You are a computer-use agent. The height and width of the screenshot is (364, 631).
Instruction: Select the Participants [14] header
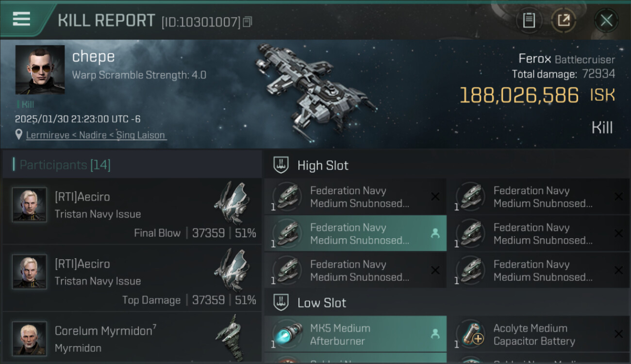point(65,165)
